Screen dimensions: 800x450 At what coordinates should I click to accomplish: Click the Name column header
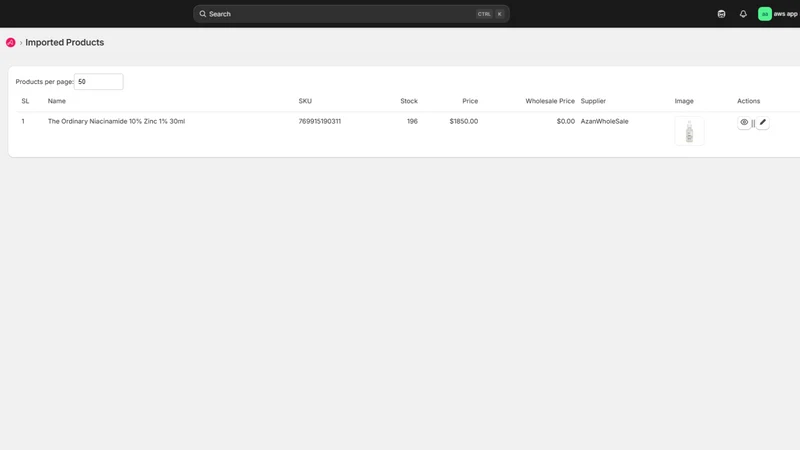[x=57, y=101]
